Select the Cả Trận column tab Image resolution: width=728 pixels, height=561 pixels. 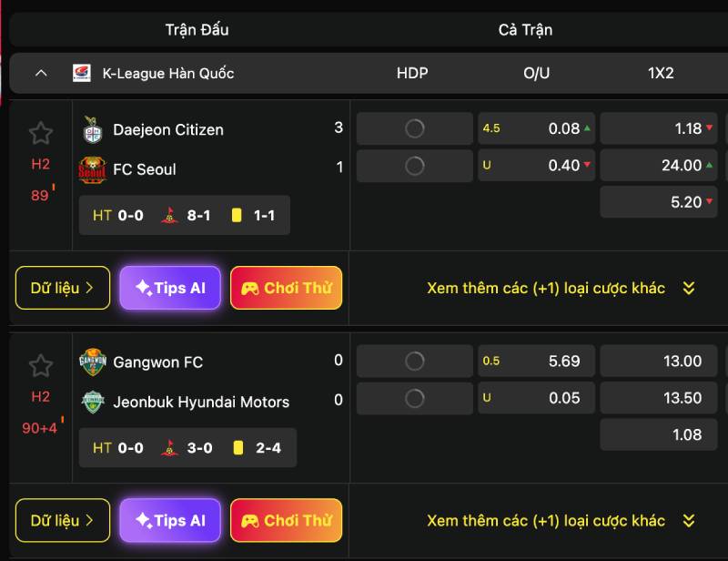click(x=525, y=30)
